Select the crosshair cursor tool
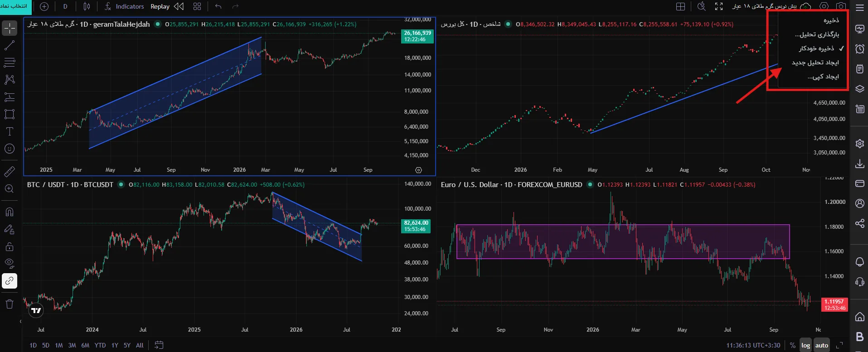Image resolution: width=868 pixels, height=352 pixels. (x=10, y=29)
